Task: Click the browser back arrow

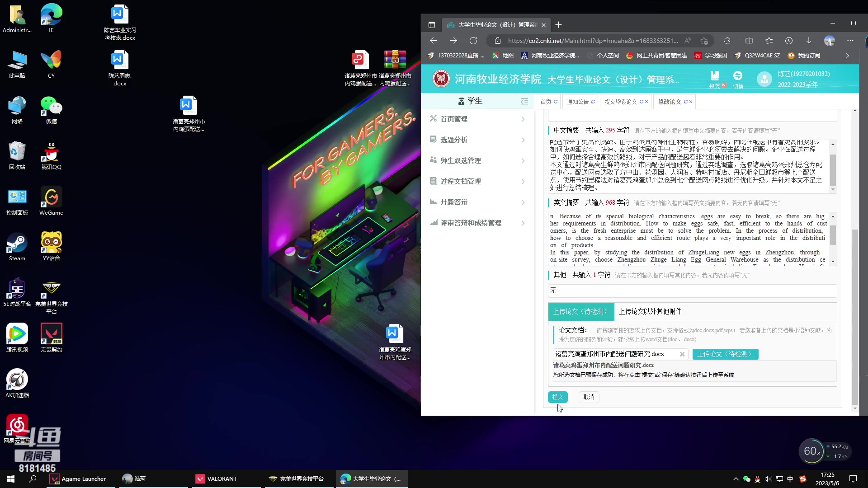Action: coord(433,41)
